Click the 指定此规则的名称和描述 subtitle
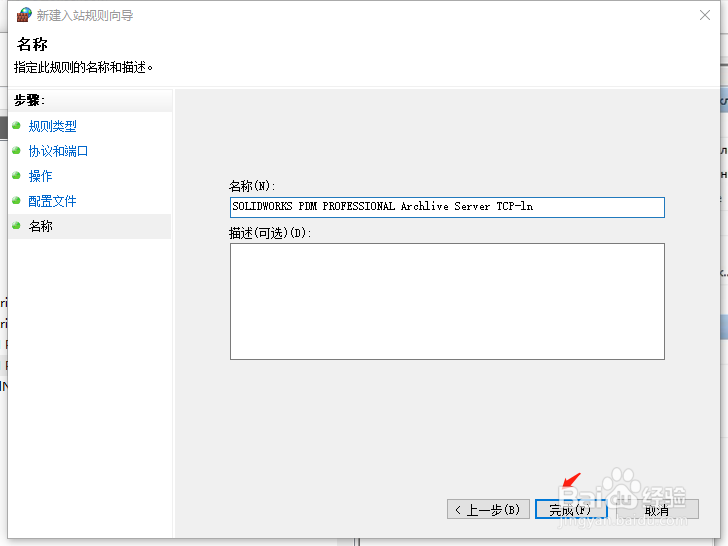Image resolution: width=728 pixels, height=546 pixels. point(84,67)
